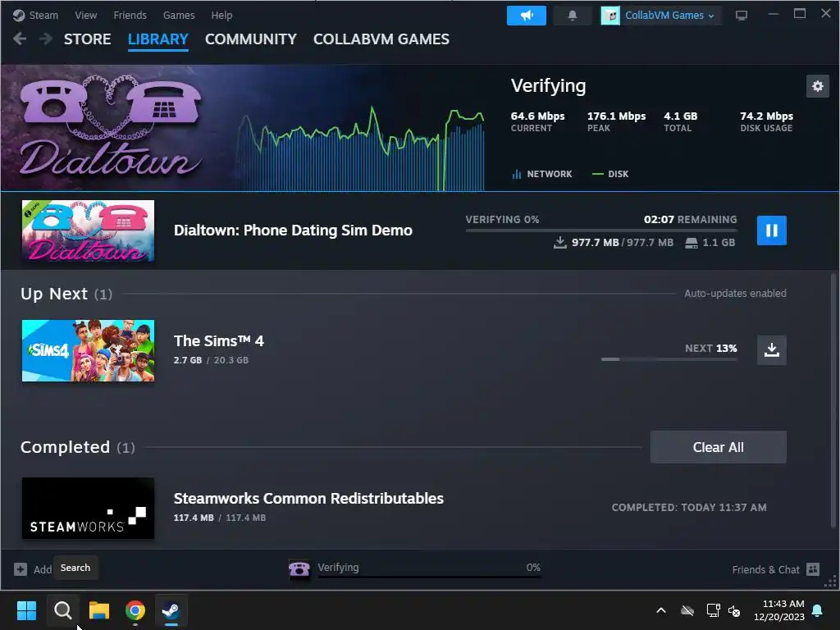Open the Steam menu
This screenshot has width=840, height=630.
[43, 15]
